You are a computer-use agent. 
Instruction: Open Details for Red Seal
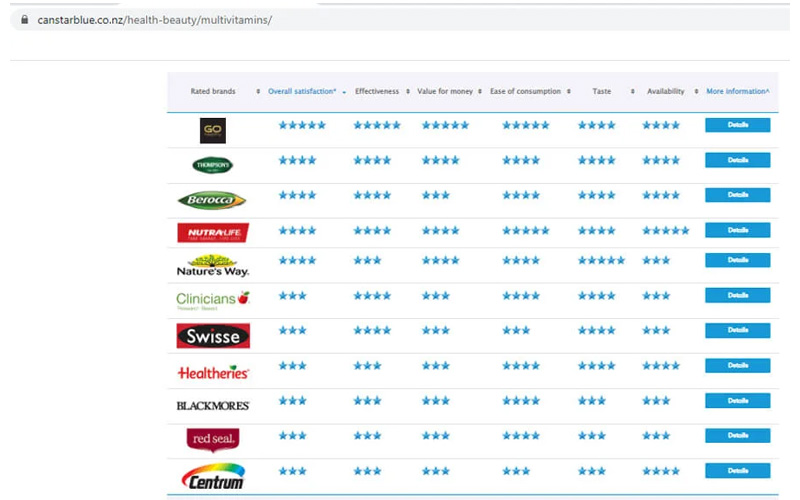(738, 436)
